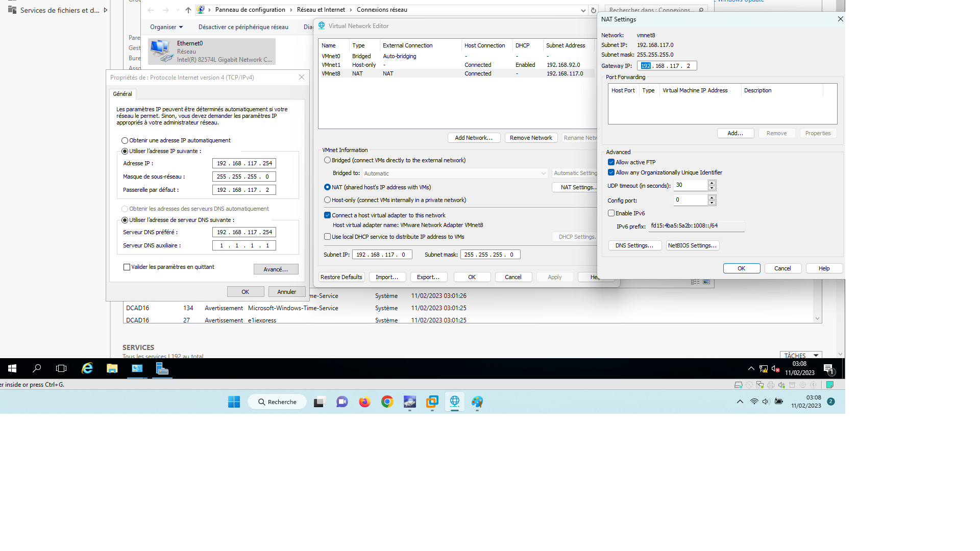Launch Firefox from host taskbar

click(364, 402)
